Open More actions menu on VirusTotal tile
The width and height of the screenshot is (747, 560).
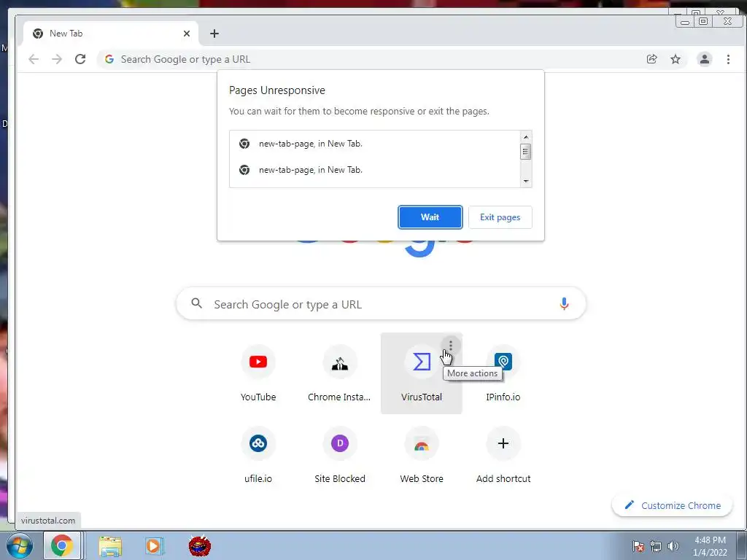(450, 345)
